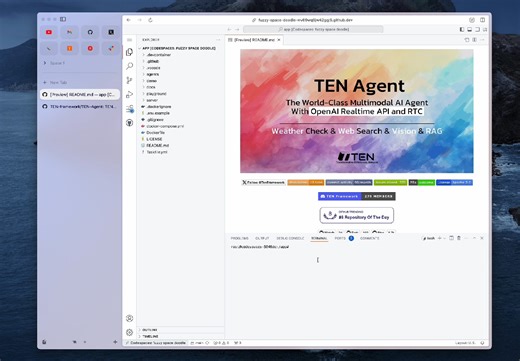520x361 pixels.
Task: Expand the docs folder
Action: coord(180,87)
